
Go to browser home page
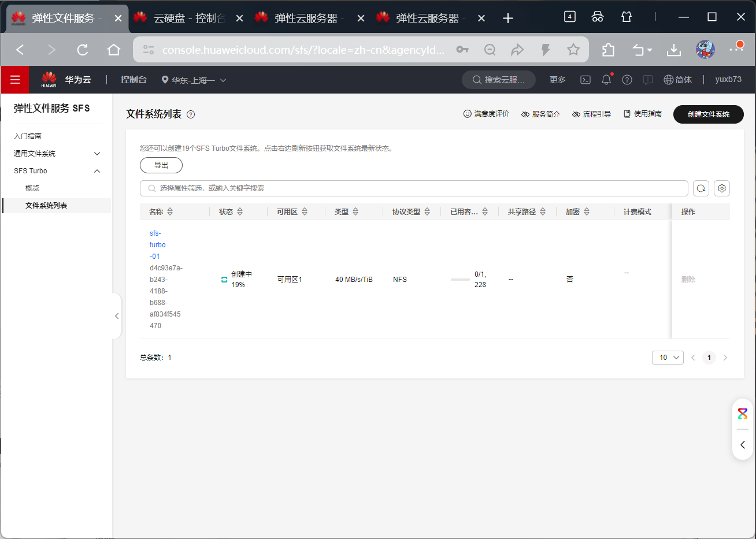(x=114, y=50)
